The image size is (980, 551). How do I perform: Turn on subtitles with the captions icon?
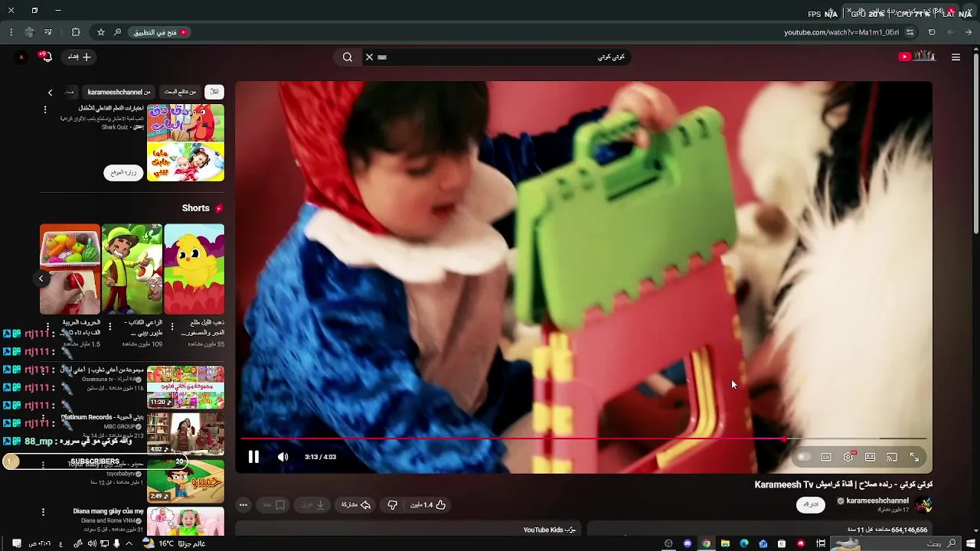[826, 457]
